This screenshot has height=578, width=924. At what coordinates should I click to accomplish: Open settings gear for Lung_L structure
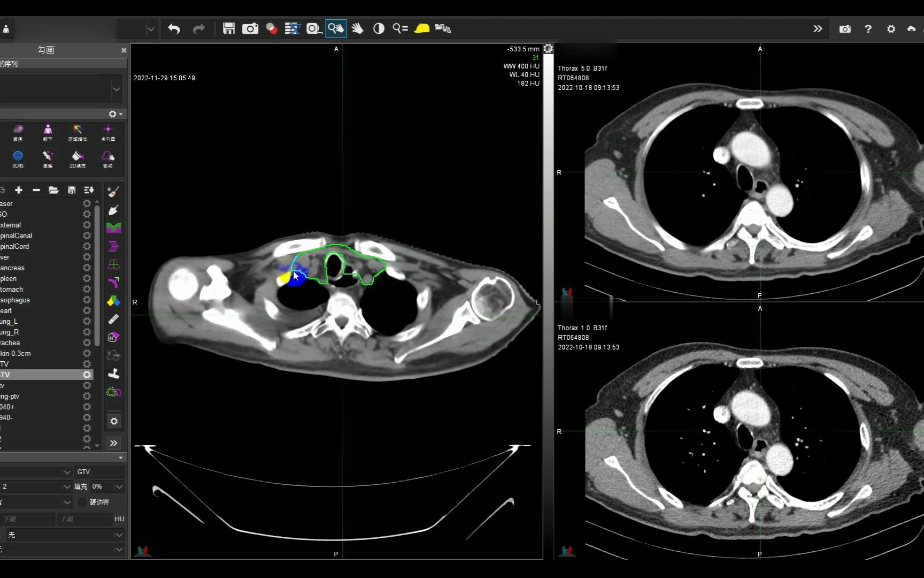(87, 321)
